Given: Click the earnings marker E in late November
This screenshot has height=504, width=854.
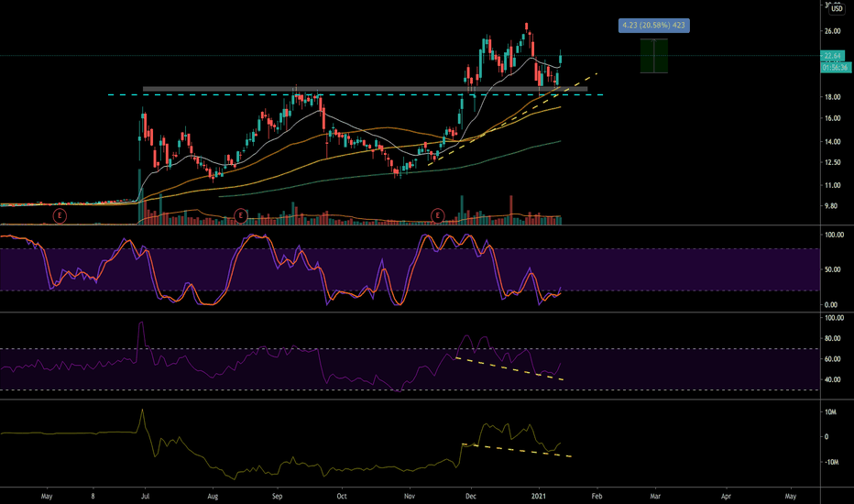Looking at the screenshot, I should tap(437, 215).
